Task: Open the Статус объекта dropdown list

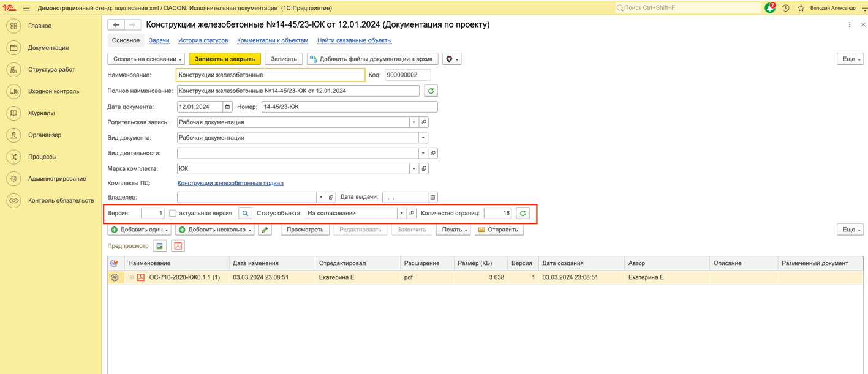Action: tap(402, 213)
